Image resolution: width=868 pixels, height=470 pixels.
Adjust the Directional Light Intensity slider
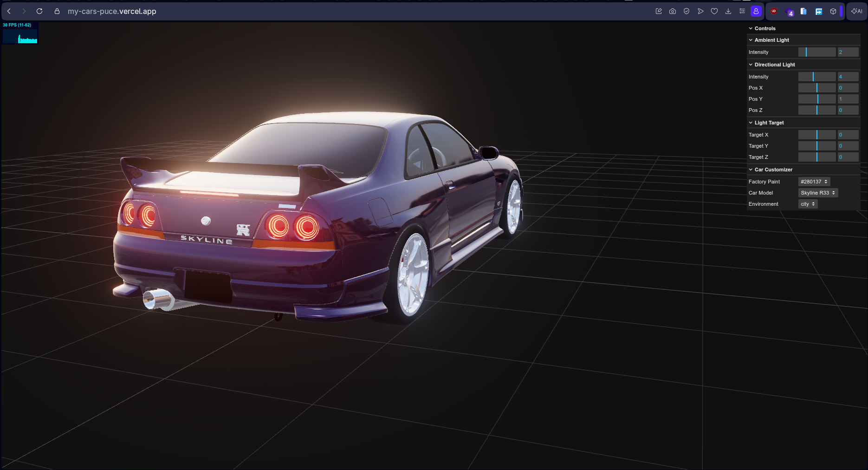[x=817, y=77]
